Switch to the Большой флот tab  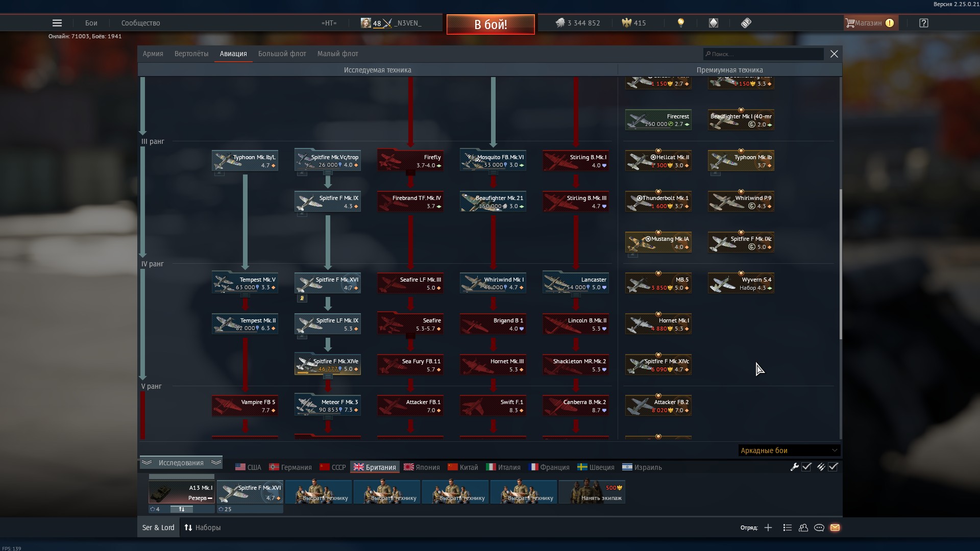pyautogui.click(x=282, y=54)
